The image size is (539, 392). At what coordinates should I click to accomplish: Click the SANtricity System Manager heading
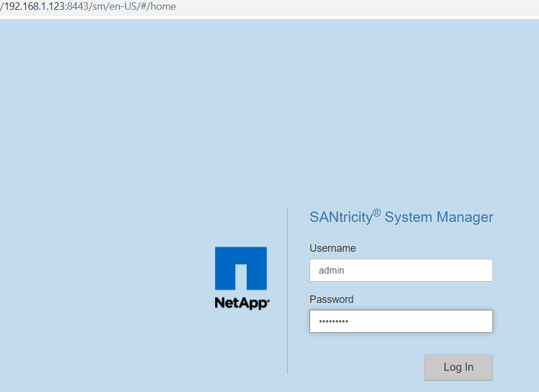click(401, 217)
